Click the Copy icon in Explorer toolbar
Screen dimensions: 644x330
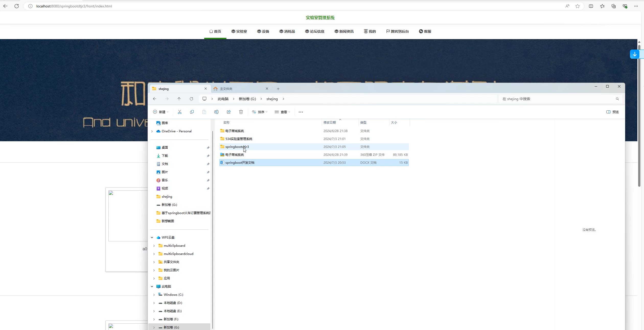pyautogui.click(x=192, y=112)
